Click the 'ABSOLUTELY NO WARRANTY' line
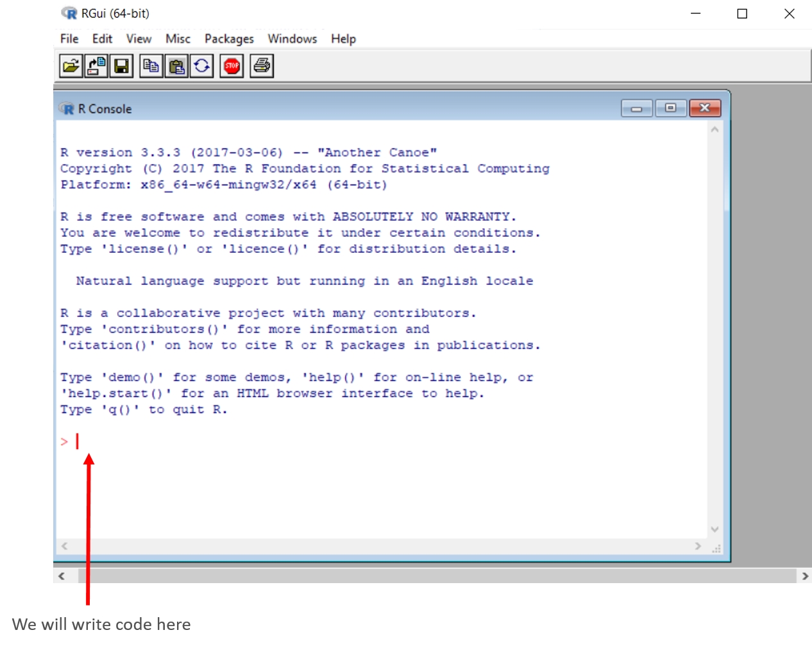The height and width of the screenshot is (646, 812). (289, 217)
